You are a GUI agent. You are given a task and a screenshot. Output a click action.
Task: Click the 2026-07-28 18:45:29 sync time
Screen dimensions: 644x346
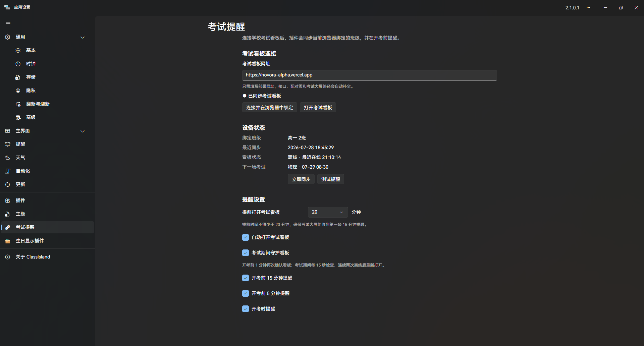311,148
